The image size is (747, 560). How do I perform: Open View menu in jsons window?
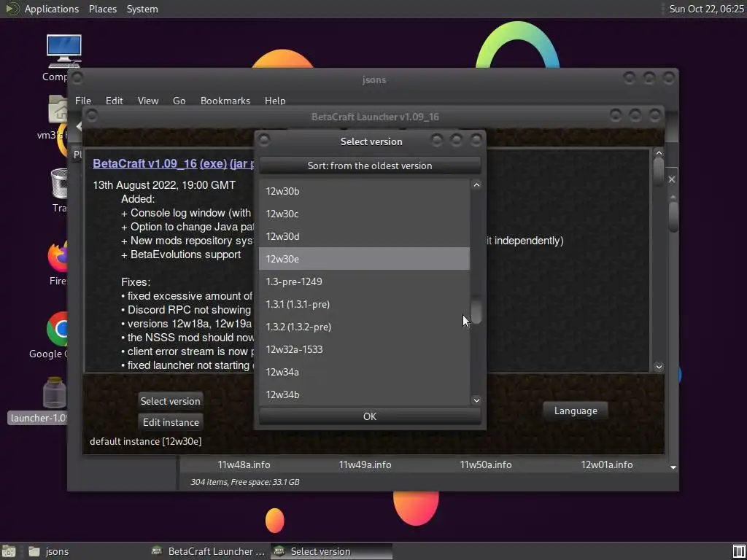(147, 101)
